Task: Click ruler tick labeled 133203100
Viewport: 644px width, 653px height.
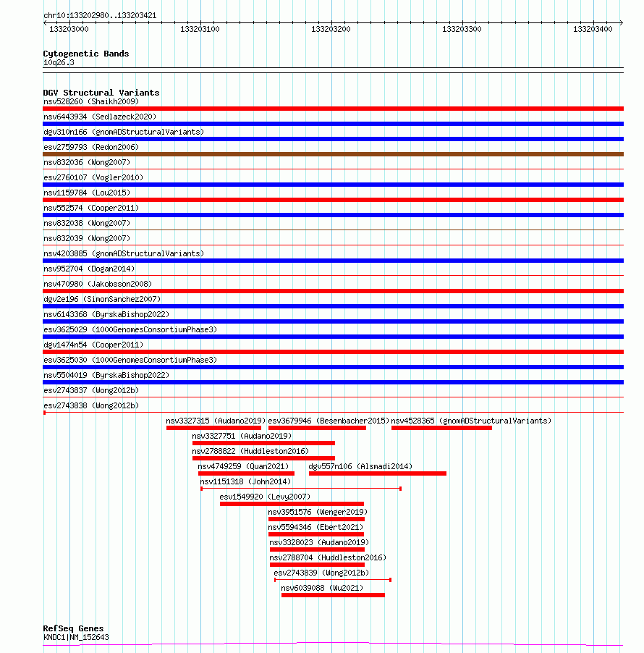Action: [200, 29]
